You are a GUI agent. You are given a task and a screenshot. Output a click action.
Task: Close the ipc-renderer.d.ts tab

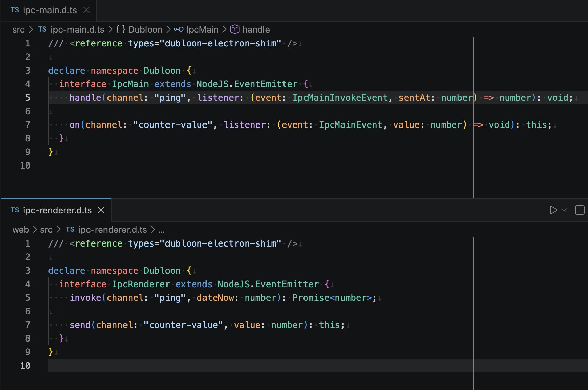101,210
